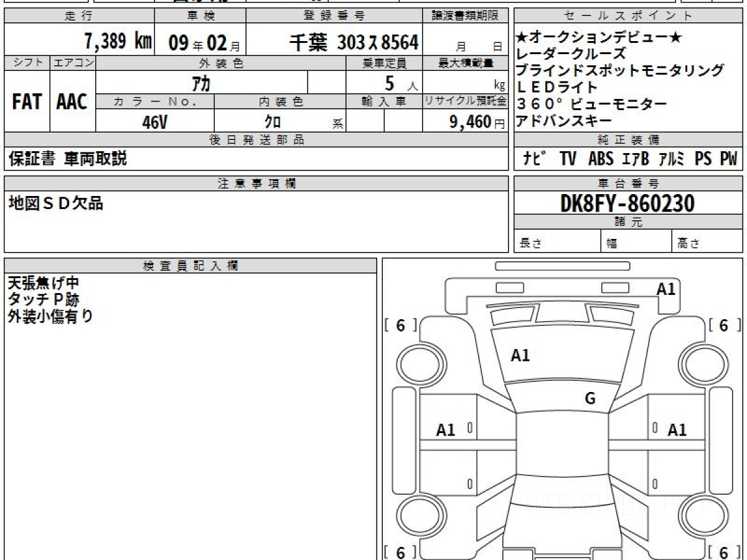Click the mileage value 7,389 km
The height and width of the screenshot is (560, 747).
118,41
